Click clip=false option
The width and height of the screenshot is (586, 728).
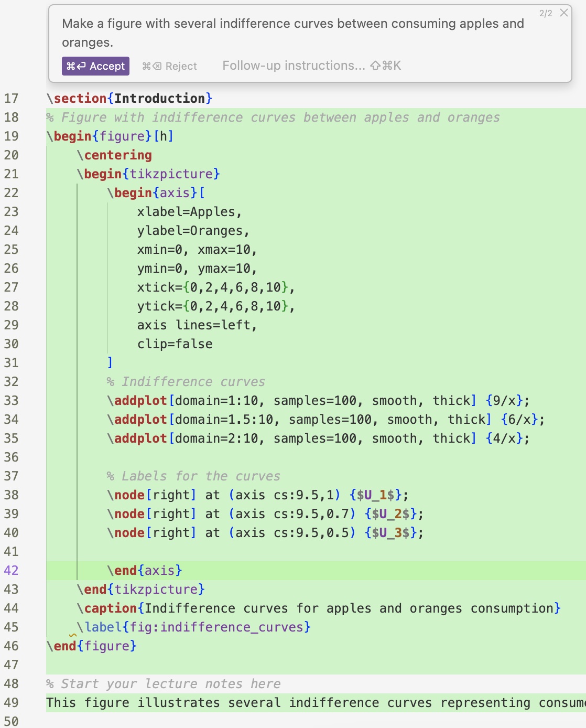tap(175, 344)
